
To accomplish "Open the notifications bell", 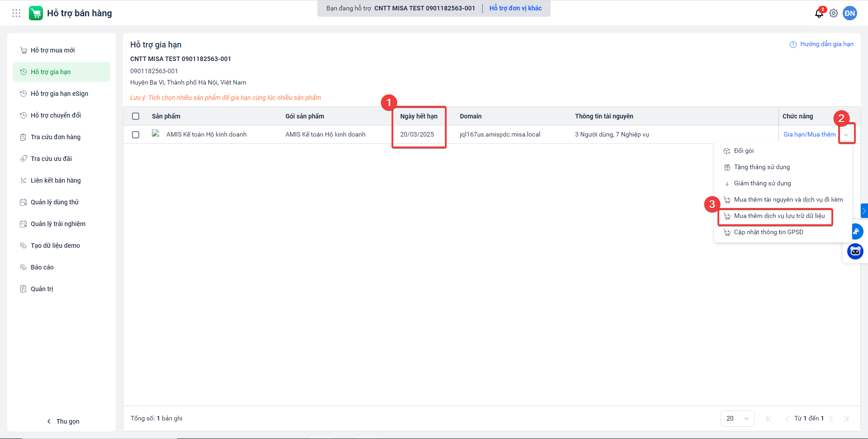I will [x=819, y=13].
